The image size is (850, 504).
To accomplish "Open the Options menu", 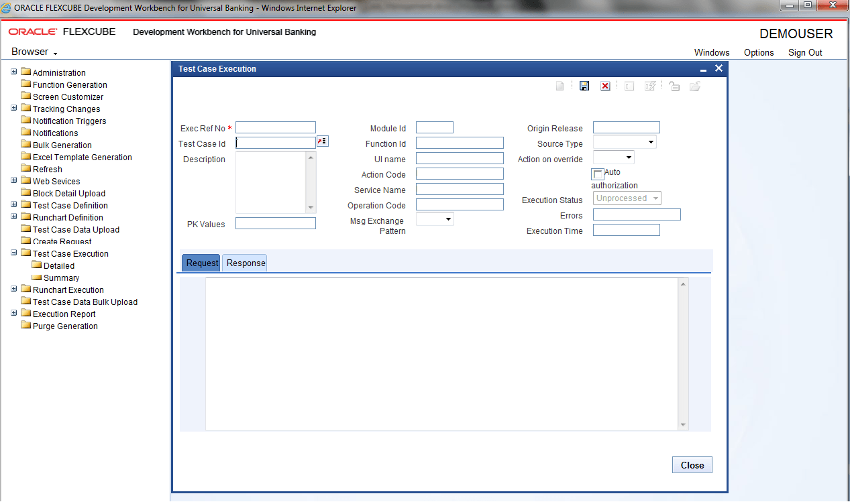I will click(x=759, y=52).
